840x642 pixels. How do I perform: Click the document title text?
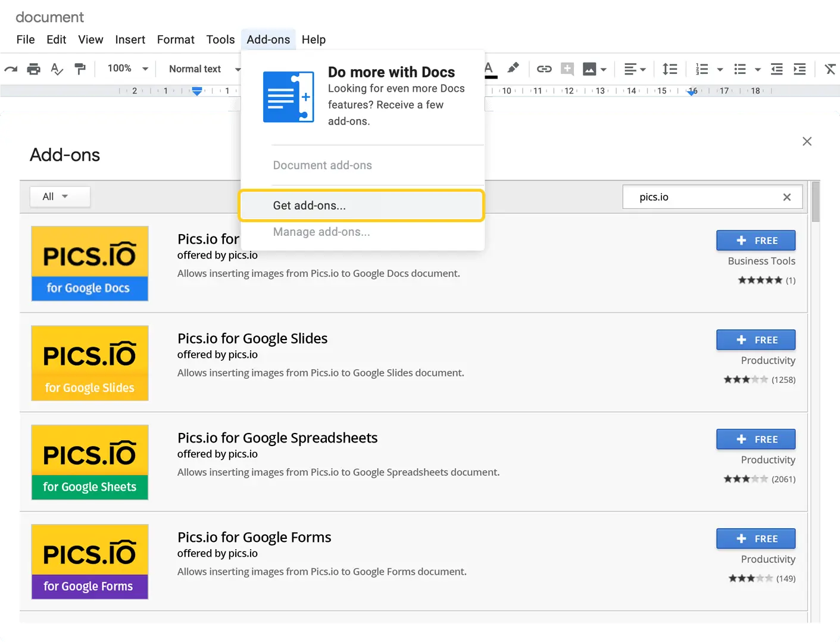50,17
